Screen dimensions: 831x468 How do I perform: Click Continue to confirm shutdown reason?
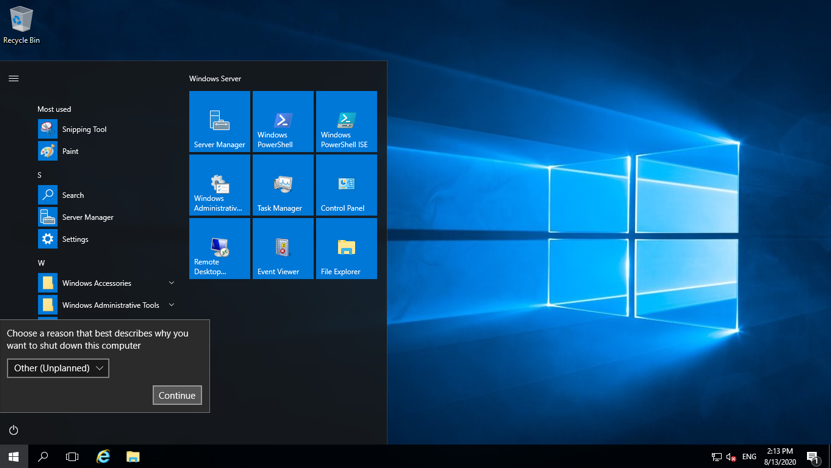[177, 395]
